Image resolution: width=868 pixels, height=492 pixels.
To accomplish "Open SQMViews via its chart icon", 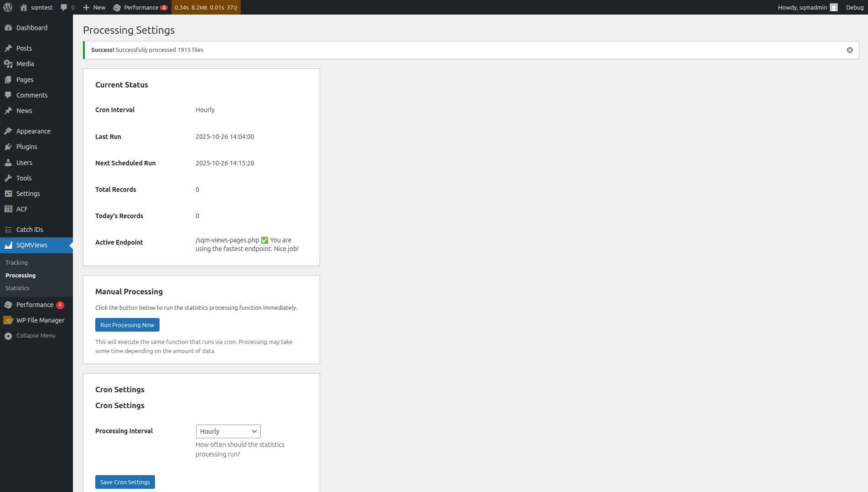I will [9, 245].
